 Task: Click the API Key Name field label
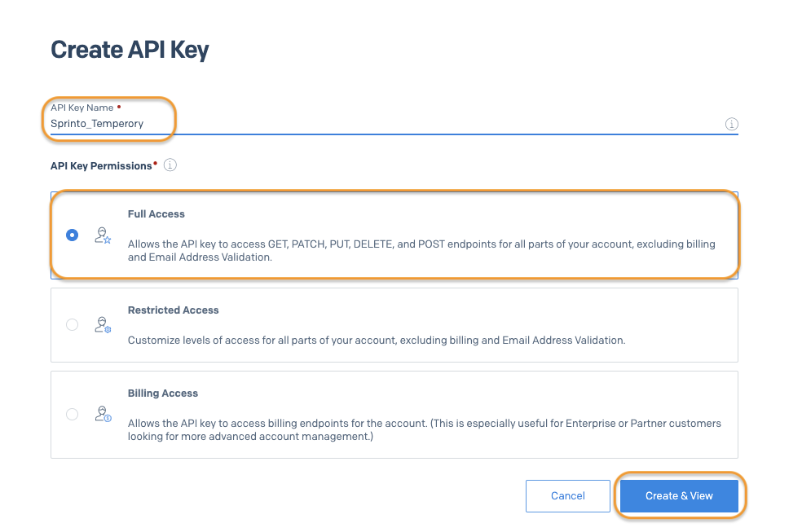(x=82, y=108)
